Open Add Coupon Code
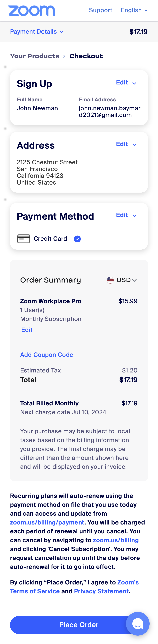The width and height of the screenshot is (158, 644). click(x=46, y=355)
